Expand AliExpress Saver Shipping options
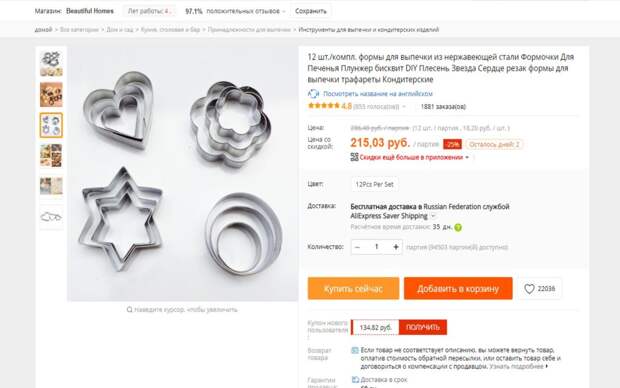This screenshot has width=620, height=388. (433, 216)
